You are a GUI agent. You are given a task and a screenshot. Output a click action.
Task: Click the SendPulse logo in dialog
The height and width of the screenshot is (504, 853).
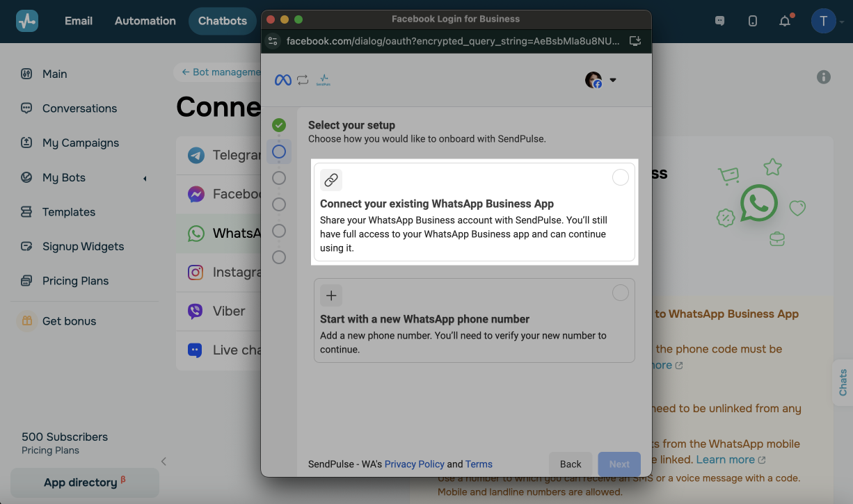click(x=323, y=81)
